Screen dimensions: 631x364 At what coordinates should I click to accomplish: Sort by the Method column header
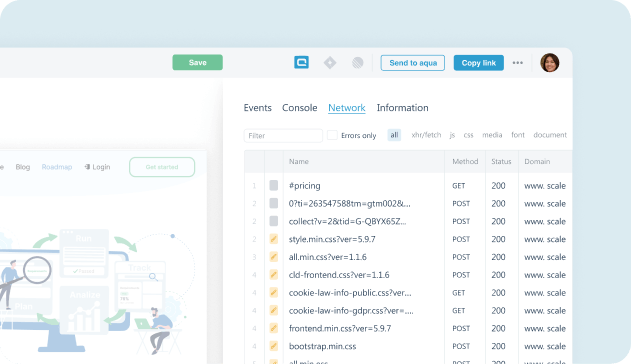click(465, 162)
